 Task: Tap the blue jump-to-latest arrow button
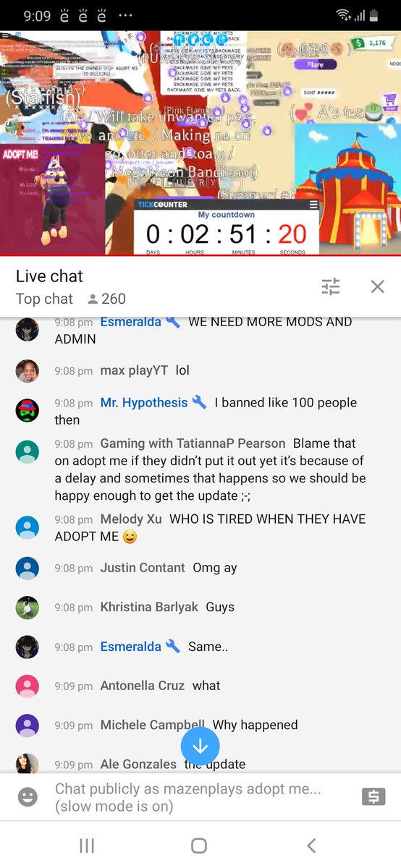click(200, 746)
